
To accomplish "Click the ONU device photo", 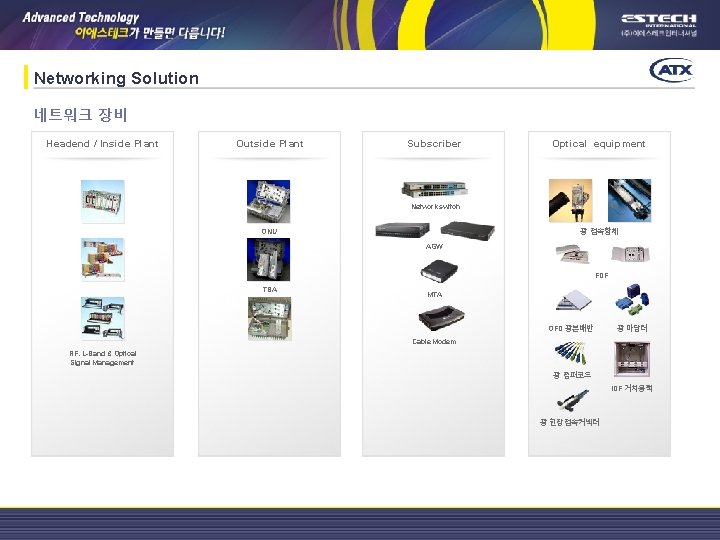I will point(269,202).
